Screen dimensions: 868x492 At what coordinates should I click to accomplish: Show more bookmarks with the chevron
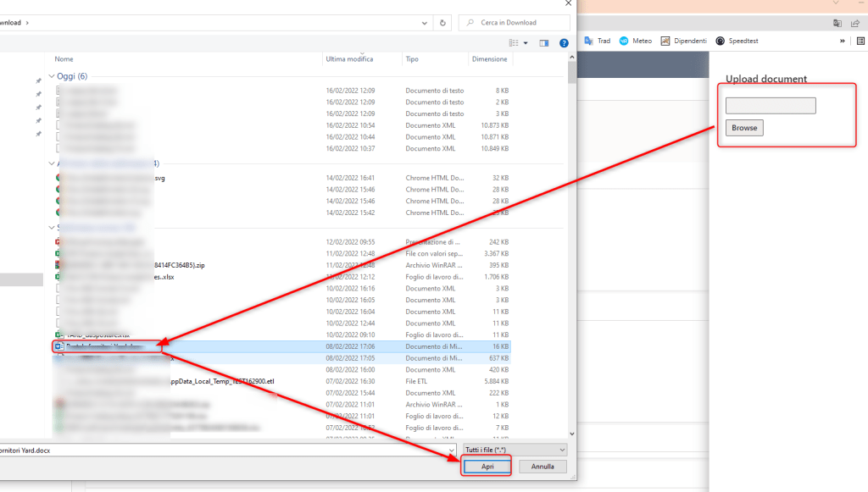click(x=842, y=41)
